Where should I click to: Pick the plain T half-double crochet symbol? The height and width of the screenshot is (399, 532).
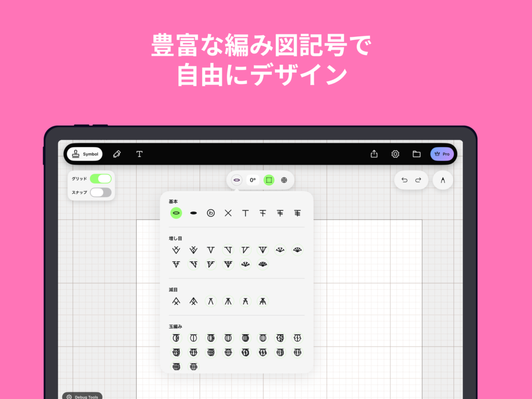tap(245, 212)
